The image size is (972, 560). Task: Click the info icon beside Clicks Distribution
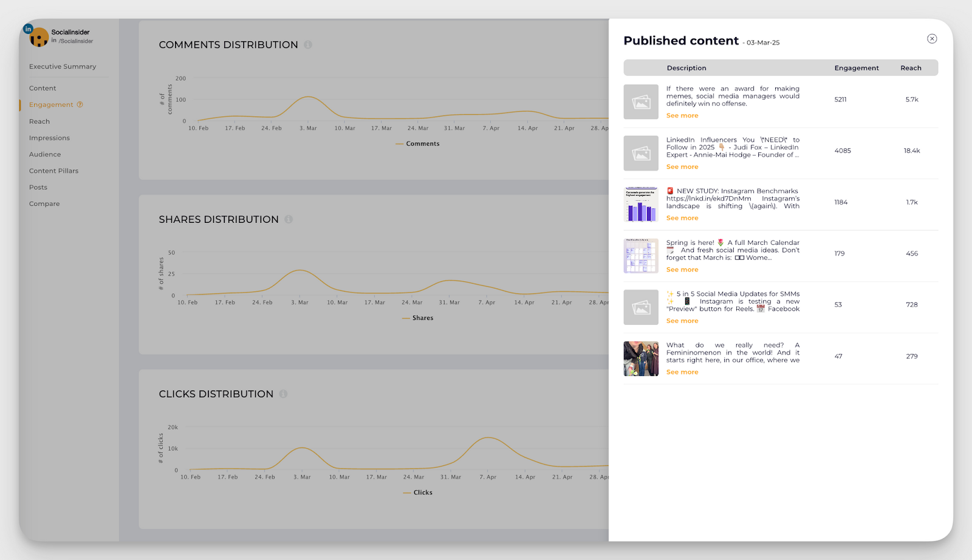283,394
